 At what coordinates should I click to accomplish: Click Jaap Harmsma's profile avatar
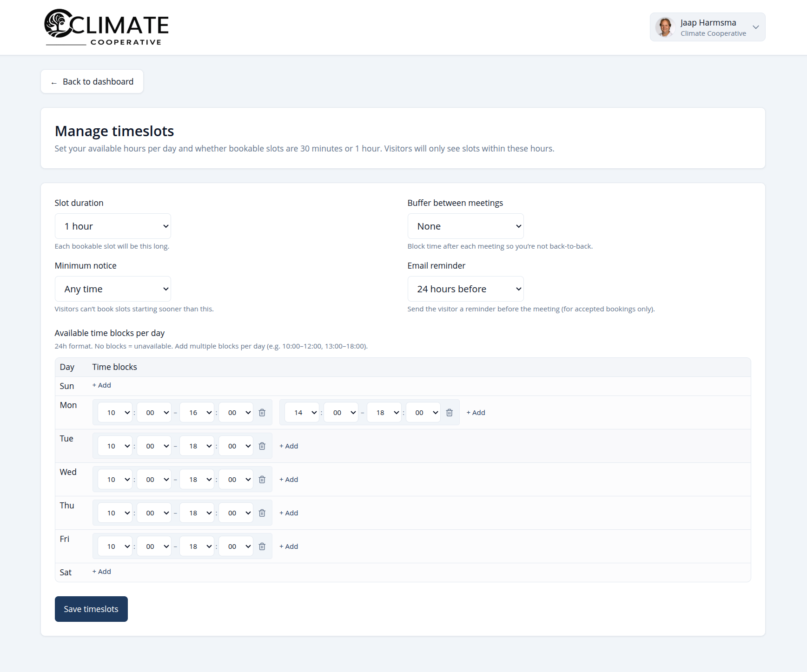click(x=665, y=27)
